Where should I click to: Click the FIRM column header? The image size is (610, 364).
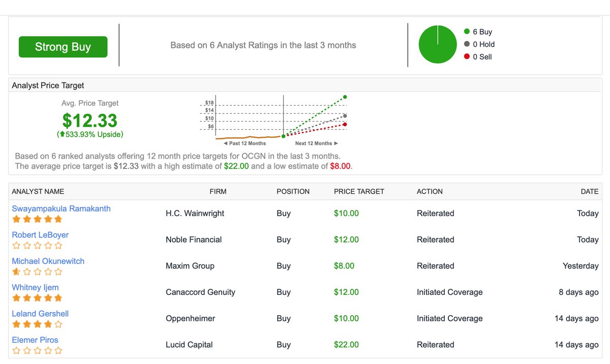(218, 192)
